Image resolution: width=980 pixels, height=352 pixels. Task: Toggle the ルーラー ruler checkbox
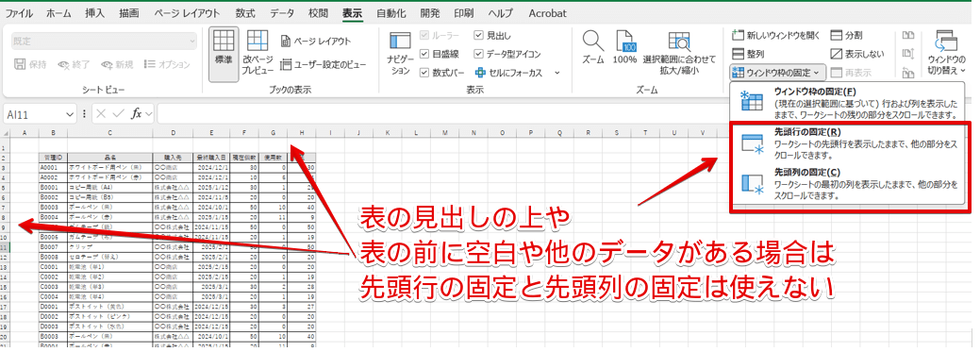(x=424, y=36)
